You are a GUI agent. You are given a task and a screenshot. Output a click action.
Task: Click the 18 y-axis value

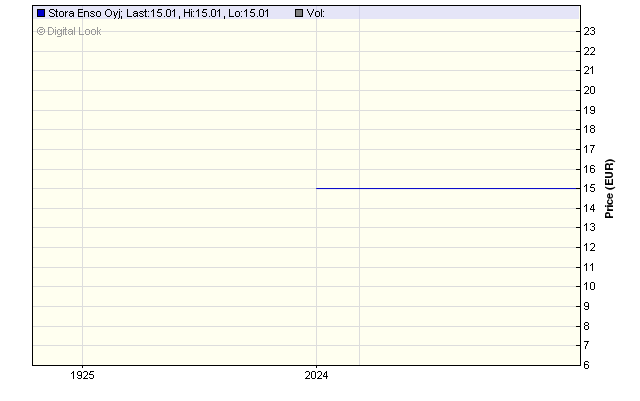(589, 129)
